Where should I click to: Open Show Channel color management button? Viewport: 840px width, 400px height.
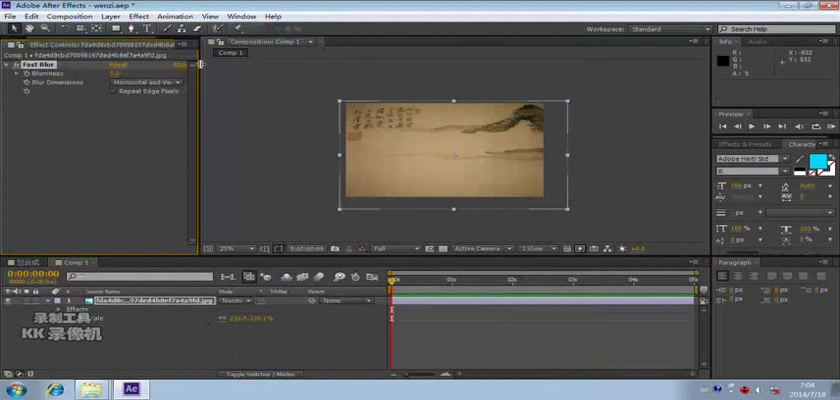click(363, 249)
